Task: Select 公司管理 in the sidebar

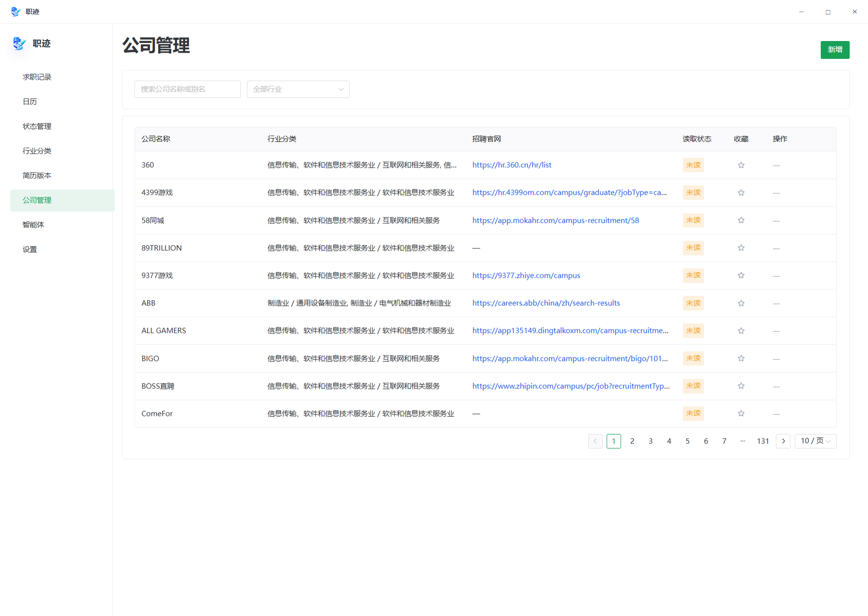Action: 62,200
